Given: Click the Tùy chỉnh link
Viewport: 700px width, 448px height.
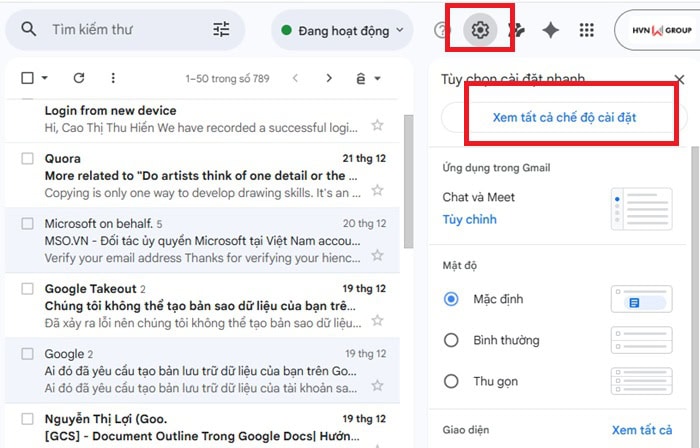Looking at the screenshot, I should pyautogui.click(x=469, y=220).
